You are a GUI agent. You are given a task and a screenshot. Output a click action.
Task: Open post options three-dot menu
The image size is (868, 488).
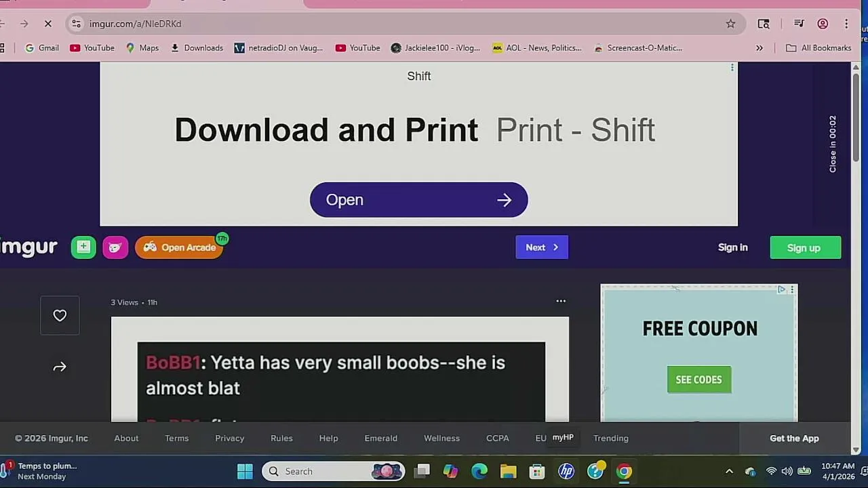pyautogui.click(x=561, y=301)
